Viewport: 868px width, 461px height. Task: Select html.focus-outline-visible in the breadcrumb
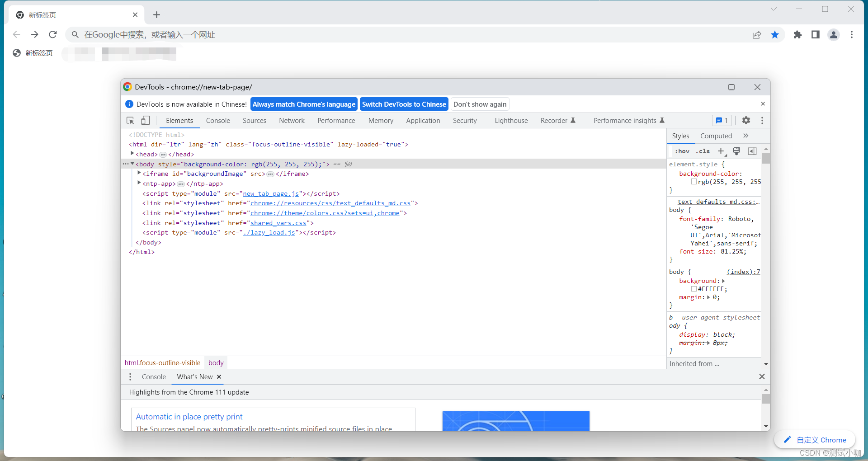pos(162,362)
